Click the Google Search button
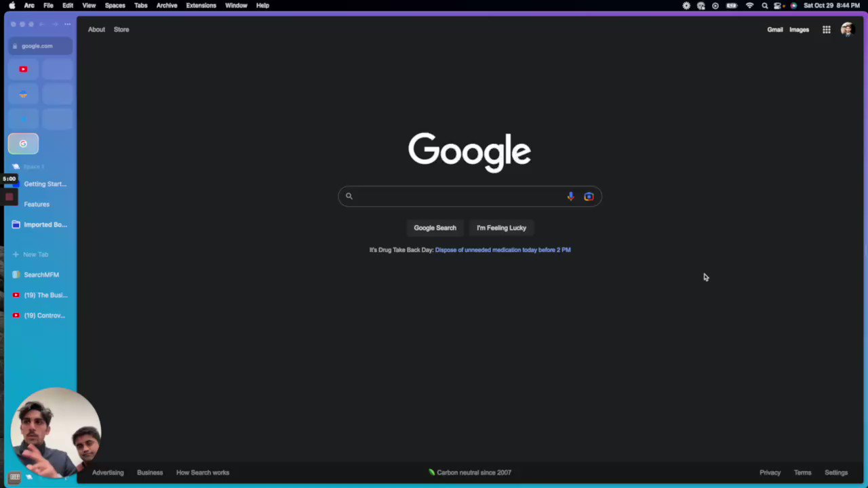The width and height of the screenshot is (868, 488). tap(435, 228)
